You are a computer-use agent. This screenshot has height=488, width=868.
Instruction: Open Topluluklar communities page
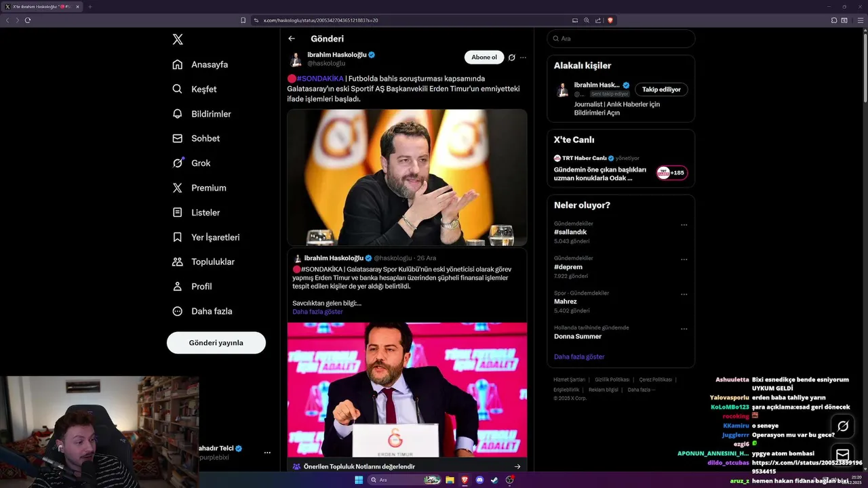[203, 262]
